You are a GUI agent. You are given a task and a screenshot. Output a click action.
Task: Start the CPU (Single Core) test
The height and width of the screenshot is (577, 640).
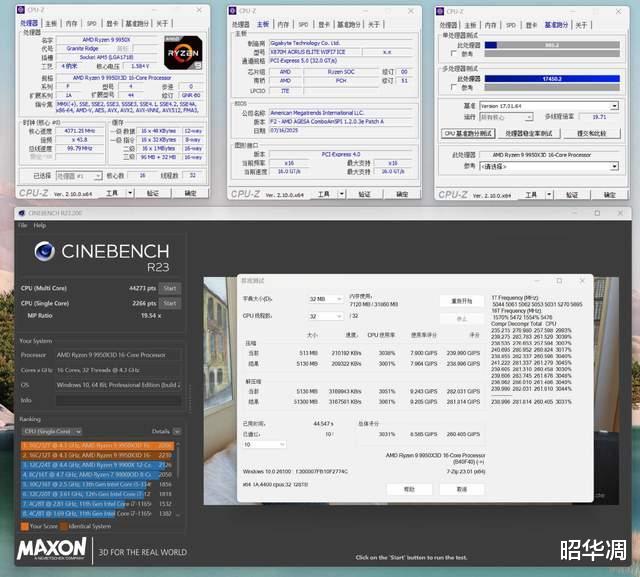(x=170, y=303)
